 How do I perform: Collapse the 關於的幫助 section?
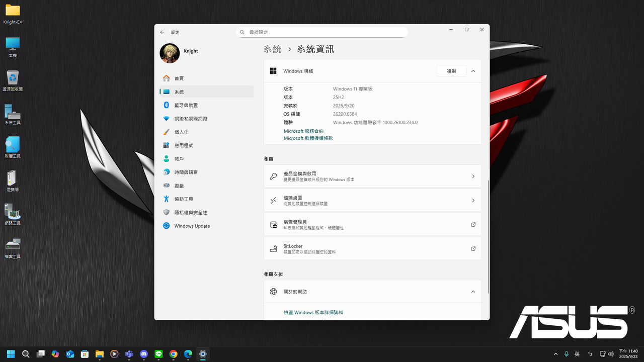473,292
